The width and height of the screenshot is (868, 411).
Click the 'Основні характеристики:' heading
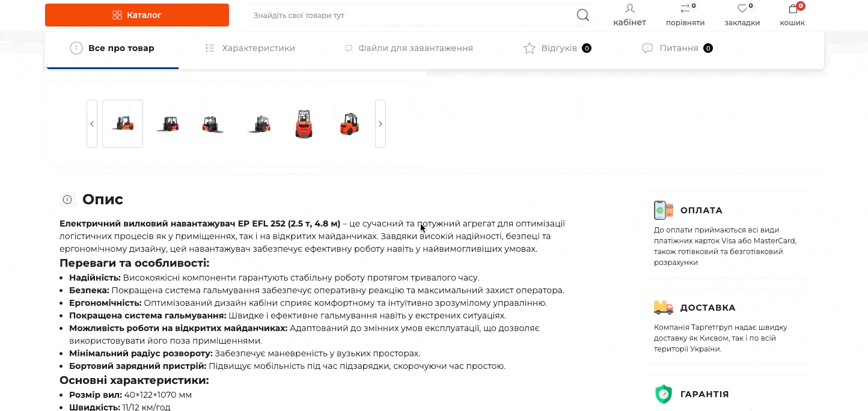(x=134, y=380)
